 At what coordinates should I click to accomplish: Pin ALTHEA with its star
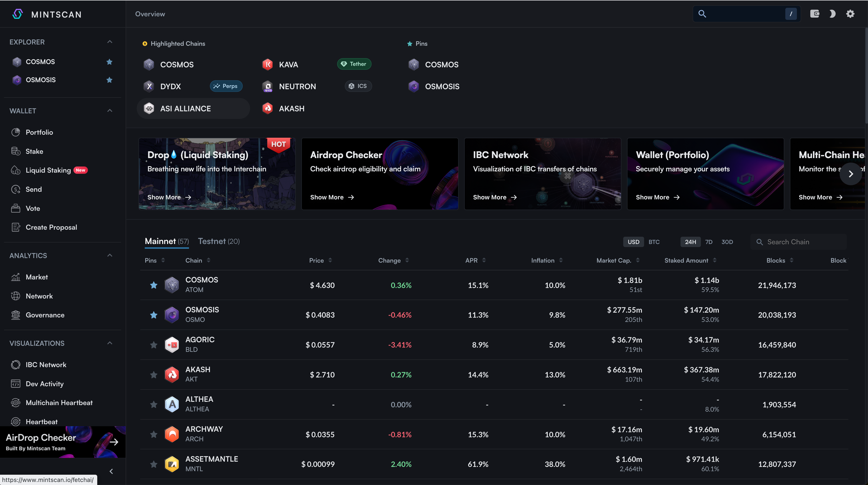tap(154, 404)
